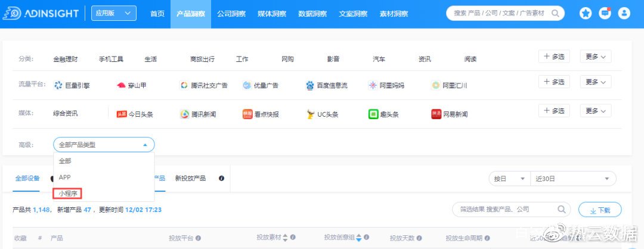Sort by 投放创意组 column arrows
This screenshot has height=249, width=644.
(358, 238)
